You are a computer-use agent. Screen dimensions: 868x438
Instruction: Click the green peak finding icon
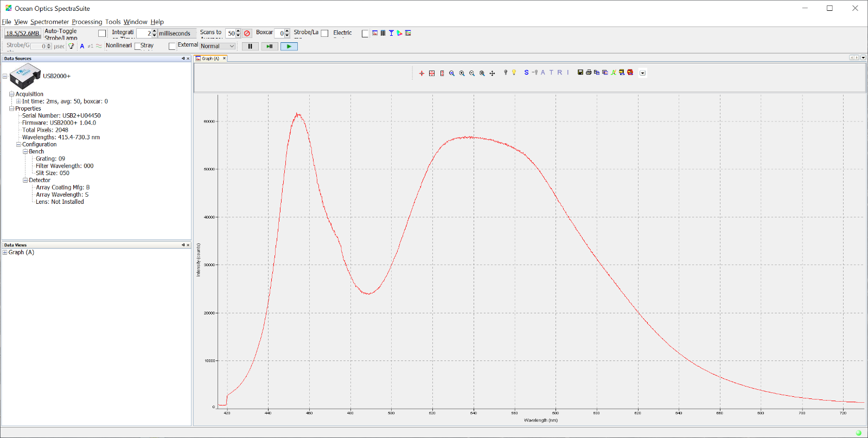pyautogui.click(x=614, y=72)
